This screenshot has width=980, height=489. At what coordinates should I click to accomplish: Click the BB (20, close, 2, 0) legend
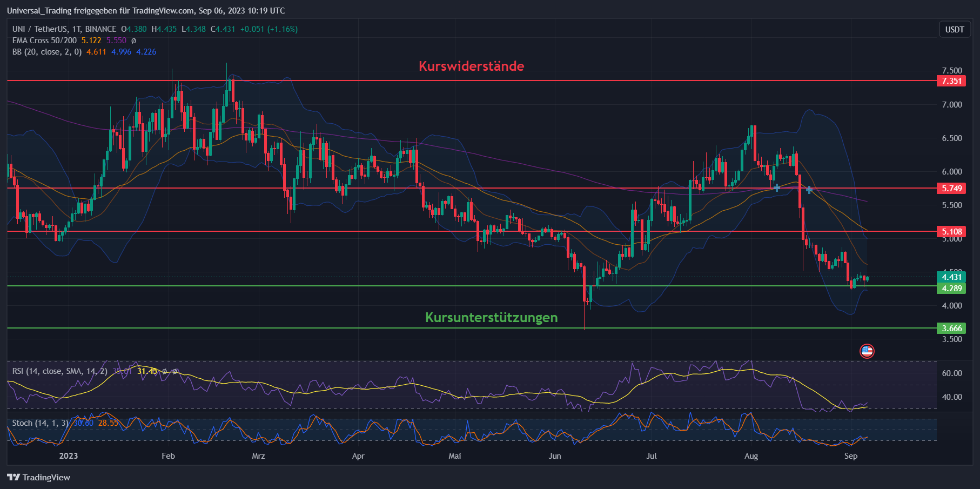point(47,52)
